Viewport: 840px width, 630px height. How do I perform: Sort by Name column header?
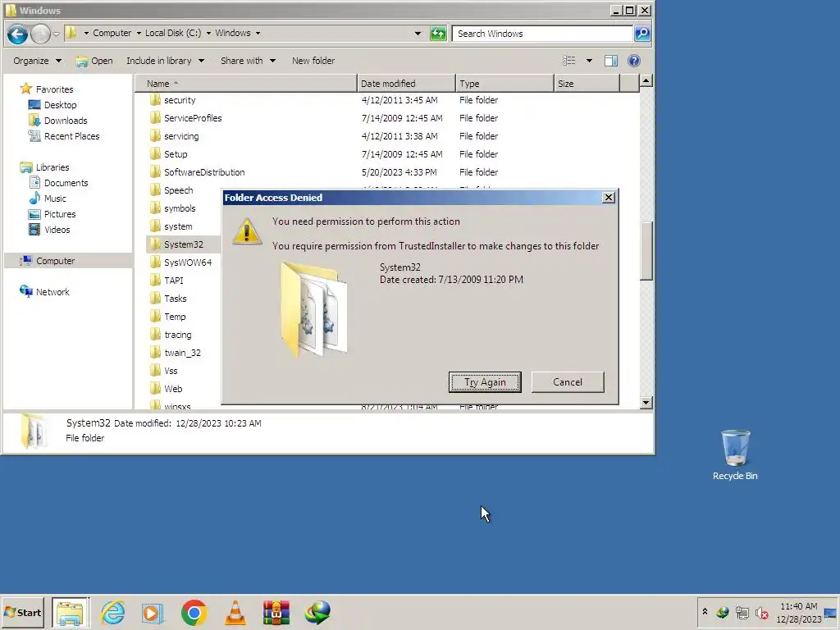246,84
